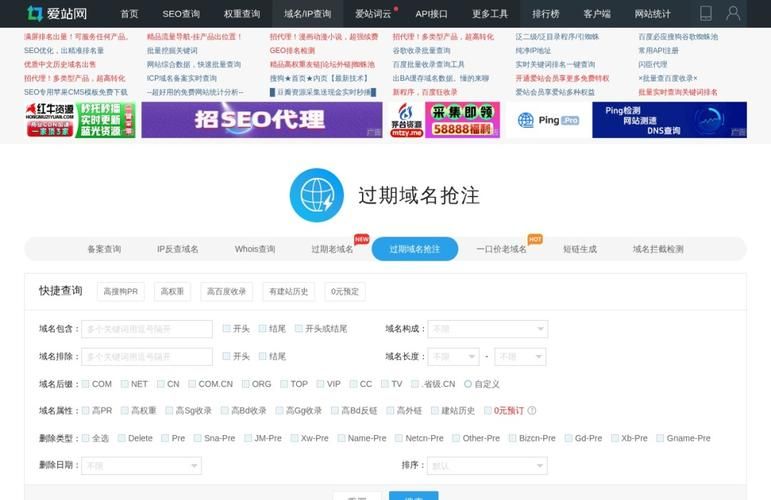
Task: Select the 自定义 suffix radio
Action: [468, 384]
